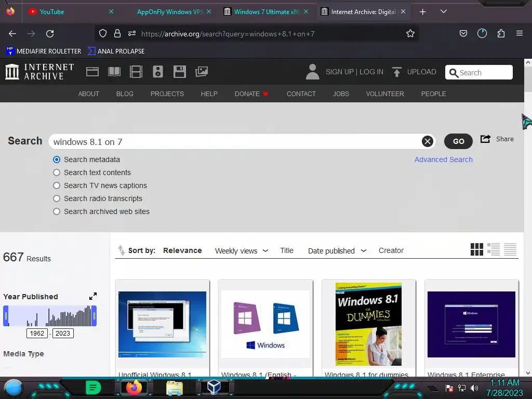Open the list all tabs chevron
This screenshot has height=399, width=532.
click(x=444, y=11)
